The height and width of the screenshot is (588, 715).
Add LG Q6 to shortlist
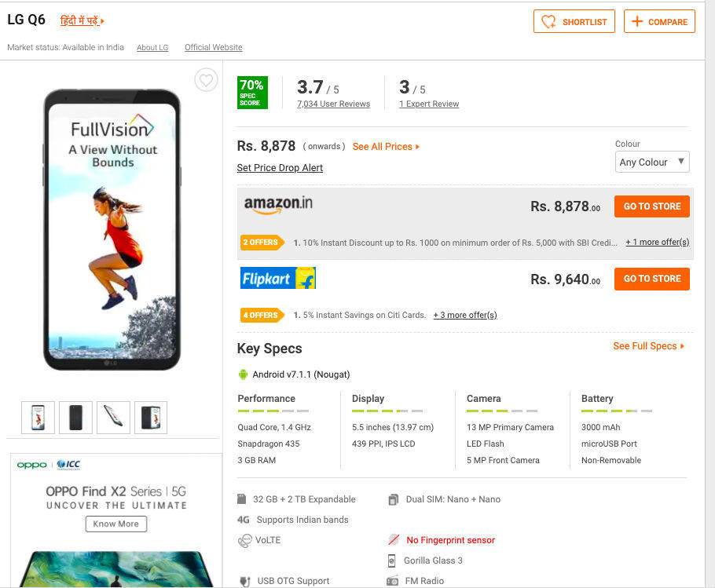[x=574, y=22]
